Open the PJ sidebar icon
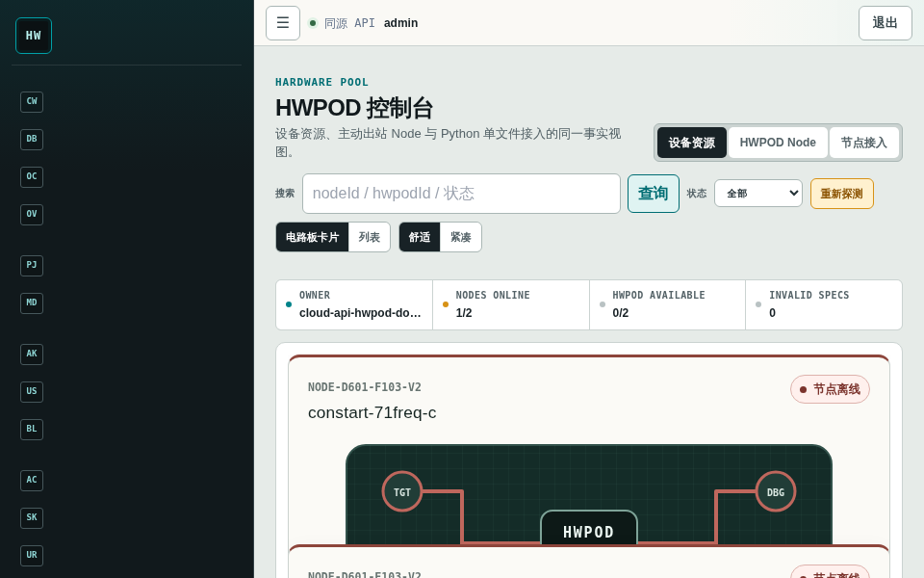 point(32,266)
